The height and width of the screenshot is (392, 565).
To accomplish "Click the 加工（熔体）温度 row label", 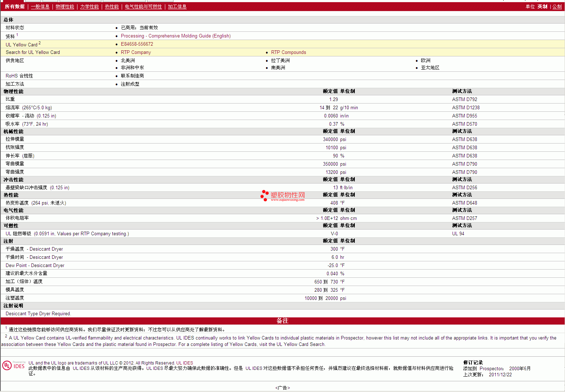I will tap(24, 281).
